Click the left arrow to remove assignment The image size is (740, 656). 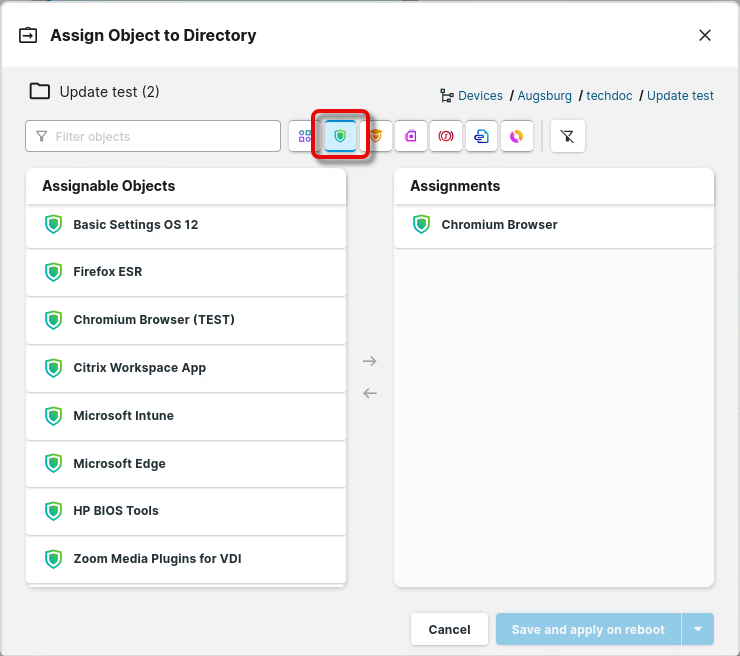point(370,393)
